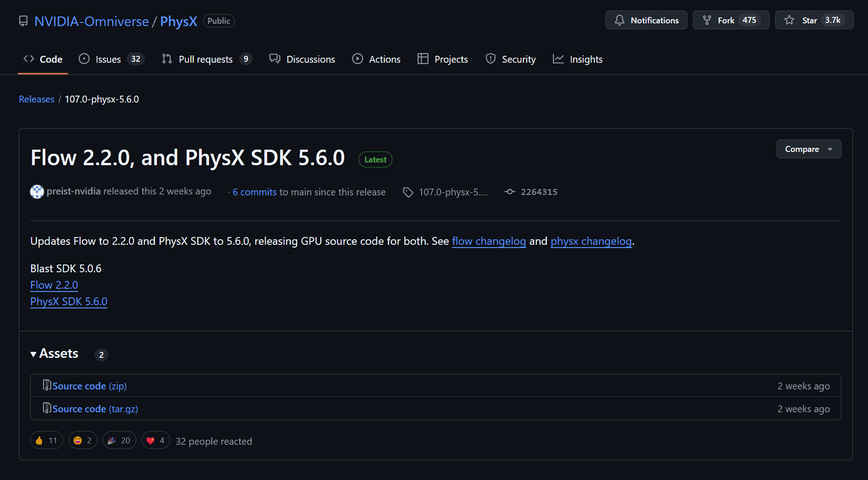Viewport: 868px width, 480px height.
Task: Open the NVIDIA-Omniverse organization link
Action: (x=91, y=21)
